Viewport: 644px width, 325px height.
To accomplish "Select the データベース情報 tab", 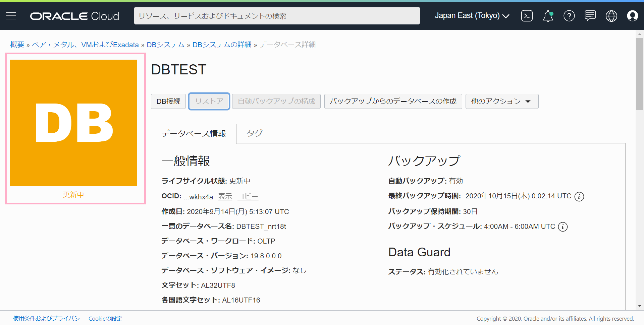I will pyautogui.click(x=194, y=134).
